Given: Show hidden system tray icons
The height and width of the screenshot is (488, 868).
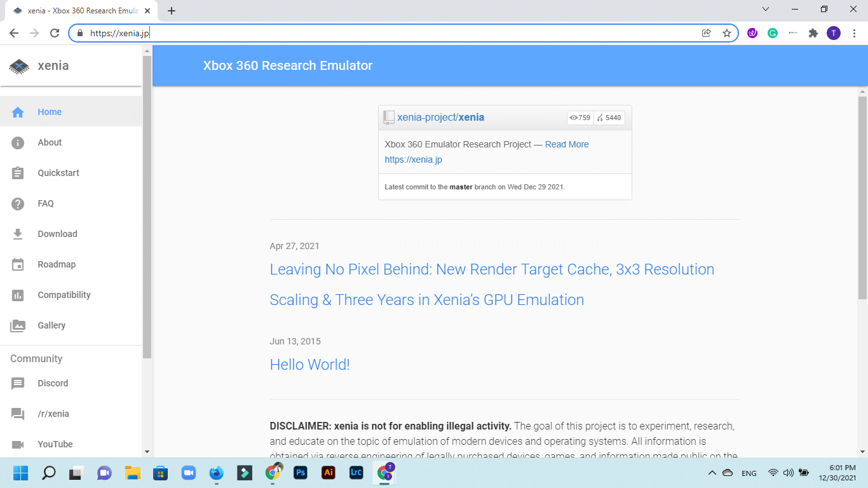Looking at the screenshot, I should [x=712, y=473].
